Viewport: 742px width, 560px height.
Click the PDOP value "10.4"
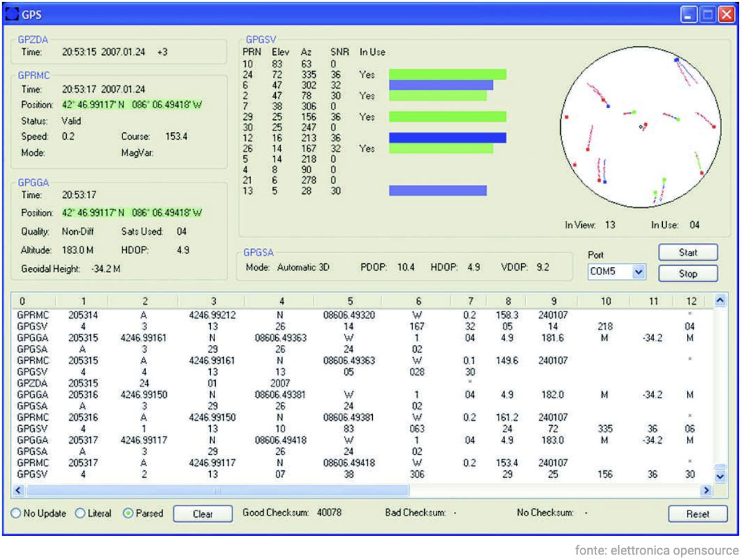[x=406, y=268]
